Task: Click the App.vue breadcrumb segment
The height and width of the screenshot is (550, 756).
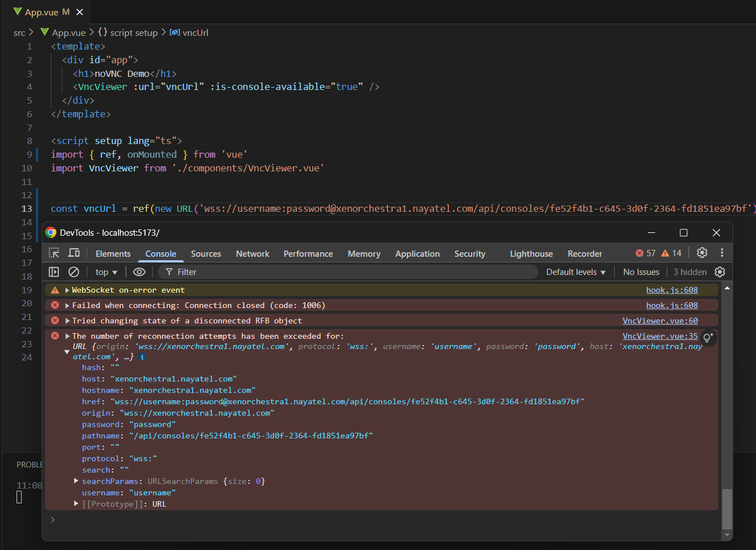Action: pos(68,33)
